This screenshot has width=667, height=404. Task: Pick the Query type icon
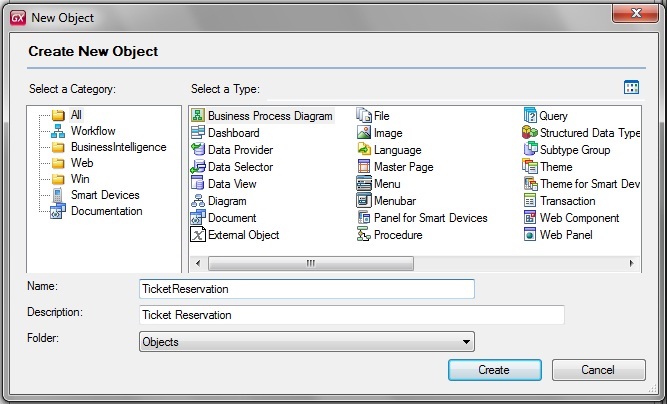(531, 116)
